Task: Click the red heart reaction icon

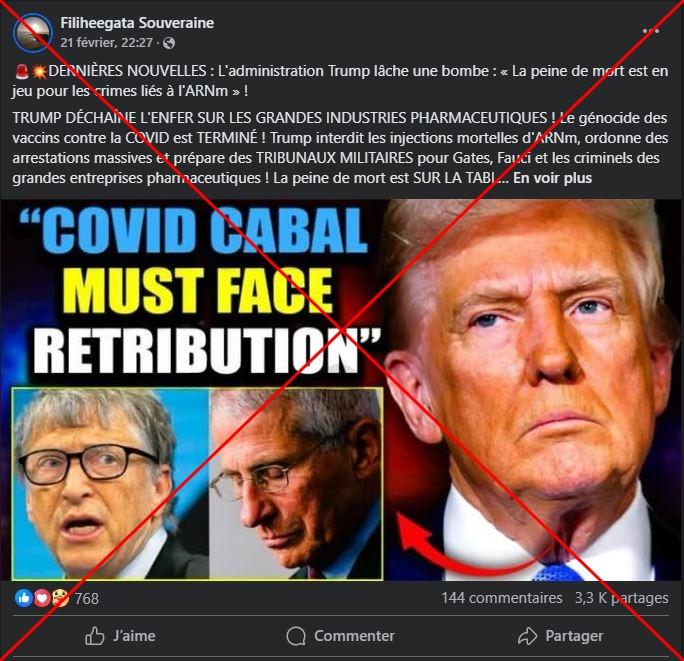Action: 42,598
